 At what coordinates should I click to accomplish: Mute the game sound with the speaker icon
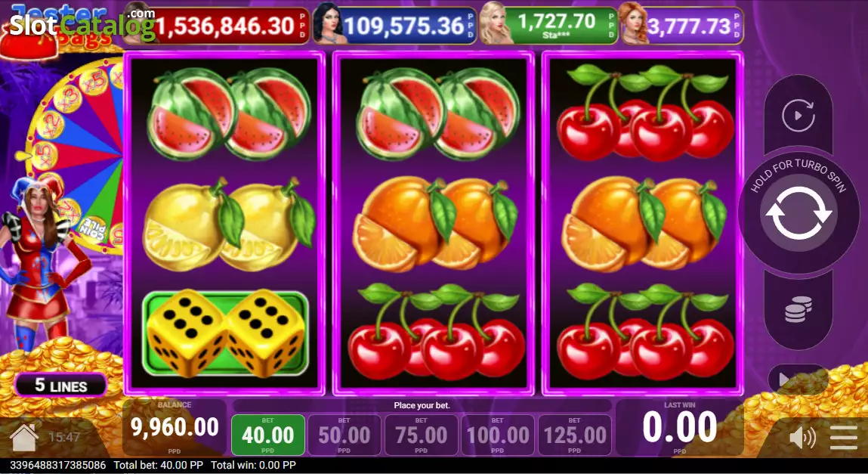pos(802,438)
